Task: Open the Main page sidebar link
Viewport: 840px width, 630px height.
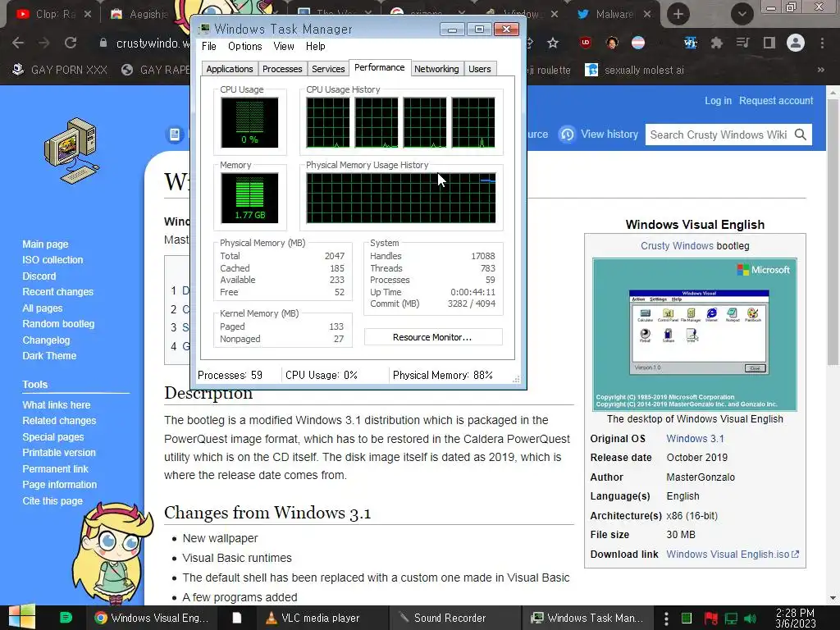Action: pos(46,244)
